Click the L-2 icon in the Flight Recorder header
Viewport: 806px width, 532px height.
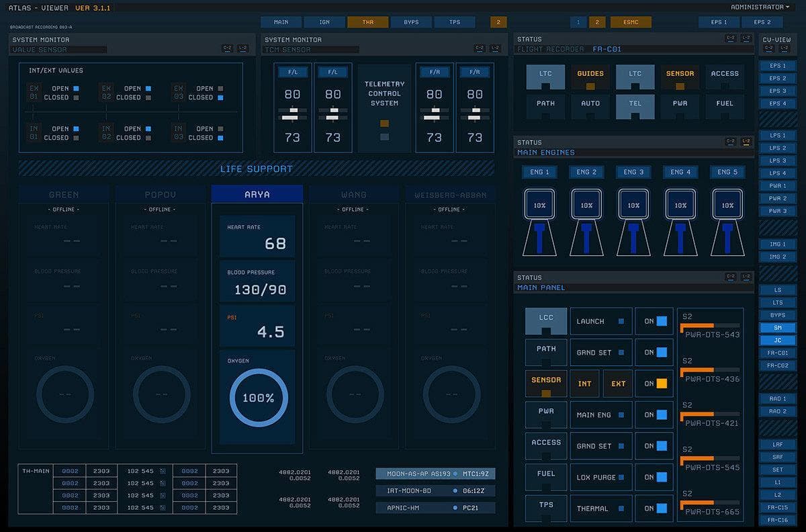(746, 39)
